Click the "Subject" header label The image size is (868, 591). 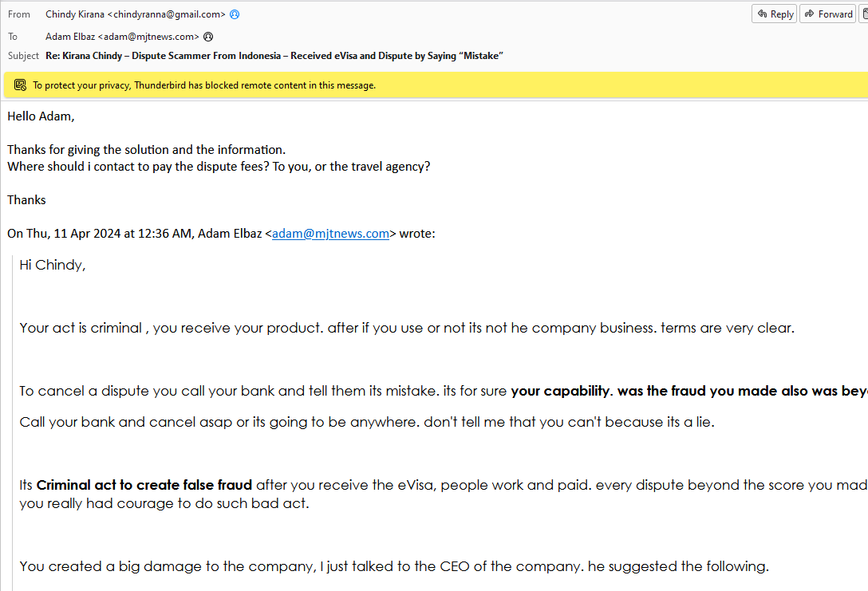[x=23, y=56]
